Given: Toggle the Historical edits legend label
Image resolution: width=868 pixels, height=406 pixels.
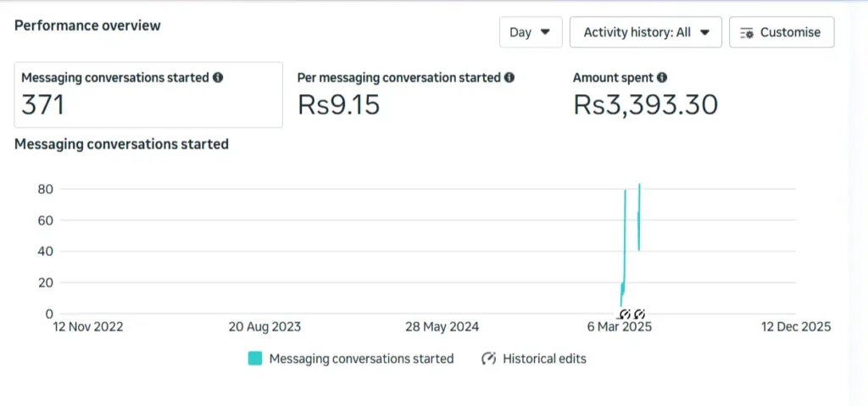Looking at the screenshot, I should coord(544,359).
